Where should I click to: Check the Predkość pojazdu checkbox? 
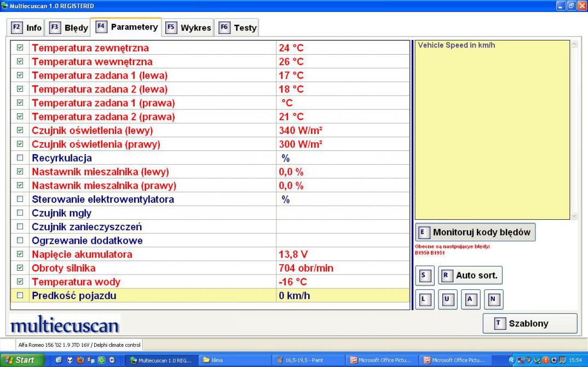pos(20,295)
